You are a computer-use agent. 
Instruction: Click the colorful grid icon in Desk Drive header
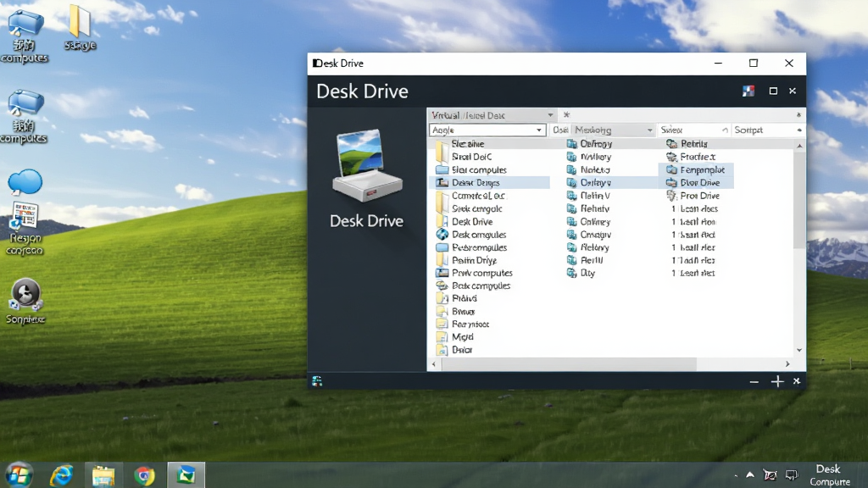click(x=748, y=91)
